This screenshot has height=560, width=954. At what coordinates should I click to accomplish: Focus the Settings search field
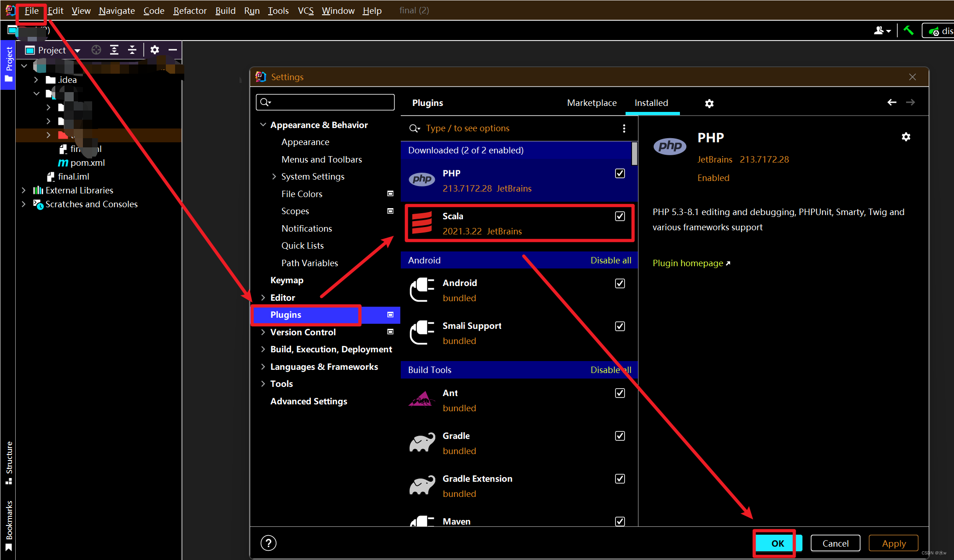click(325, 102)
